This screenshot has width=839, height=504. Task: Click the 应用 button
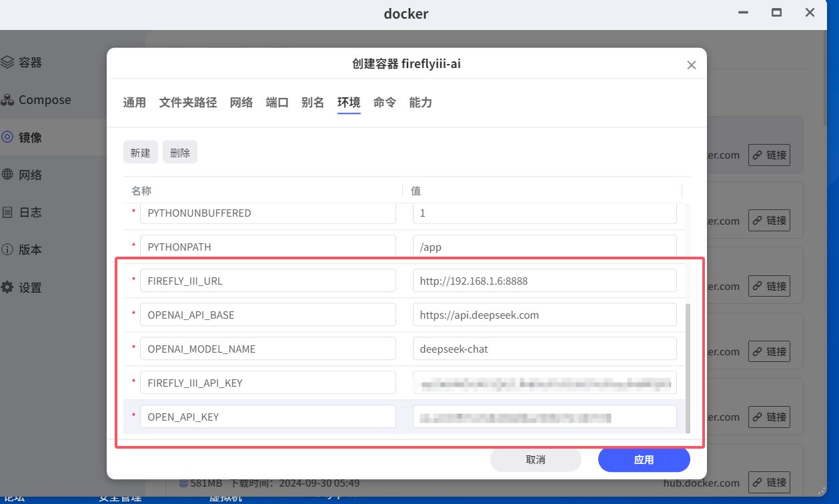(644, 459)
